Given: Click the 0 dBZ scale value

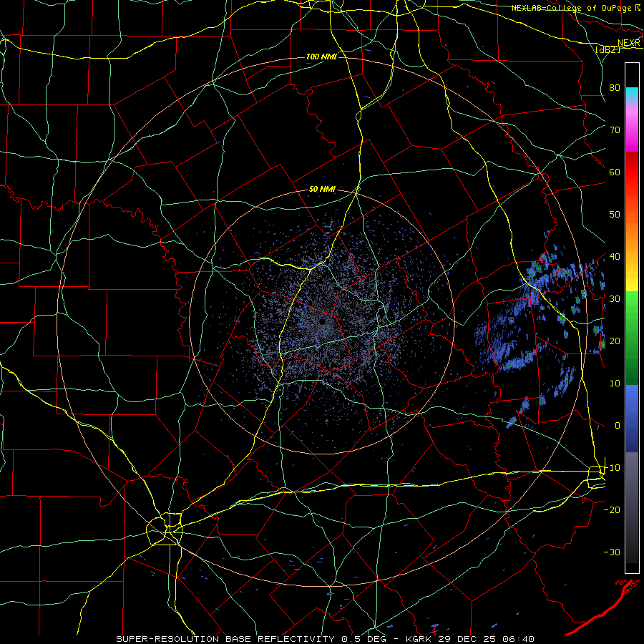Looking at the screenshot, I should click(x=618, y=426).
